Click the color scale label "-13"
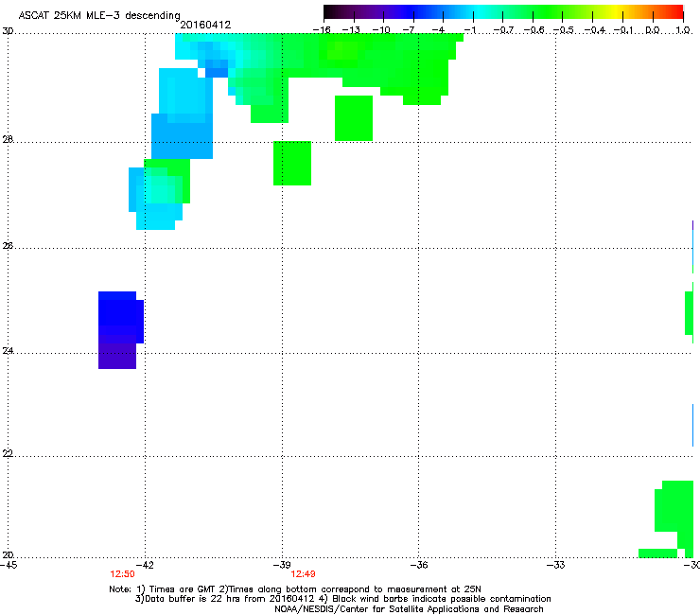This screenshot has height=615, width=700. (x=351, y=30)
